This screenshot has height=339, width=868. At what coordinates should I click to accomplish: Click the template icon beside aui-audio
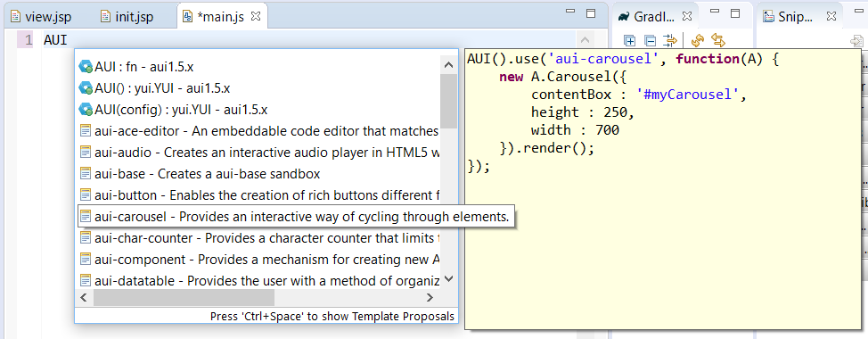86,152
